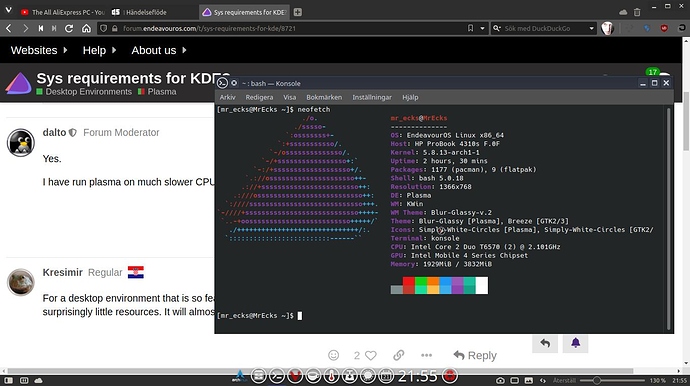Copy the post share link icon
690x386 pixels.
point(399,355)
